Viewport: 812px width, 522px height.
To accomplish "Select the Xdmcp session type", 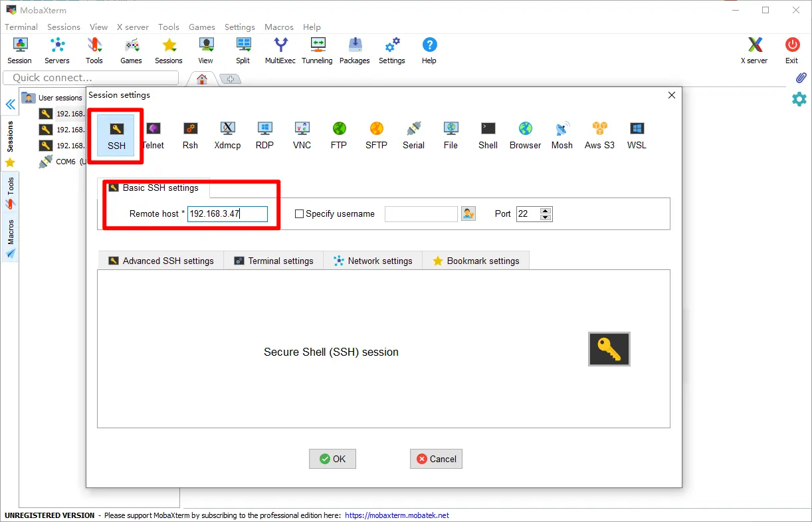I will point(227,136).
